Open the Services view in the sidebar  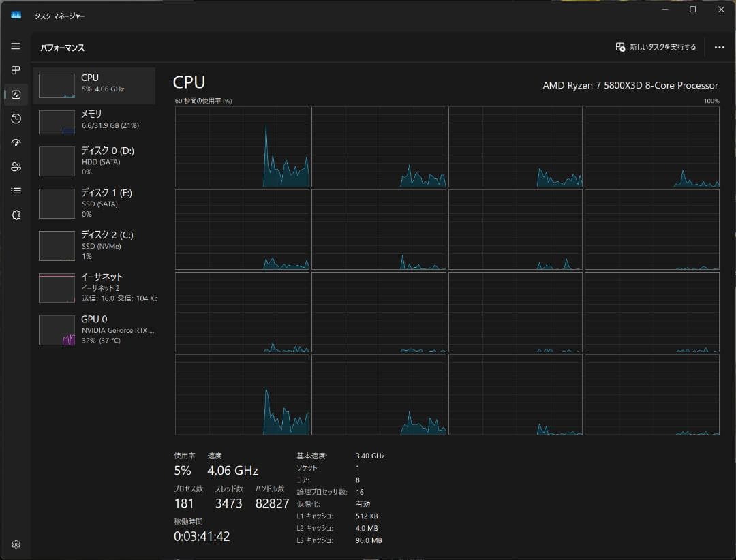click(16, 215)
